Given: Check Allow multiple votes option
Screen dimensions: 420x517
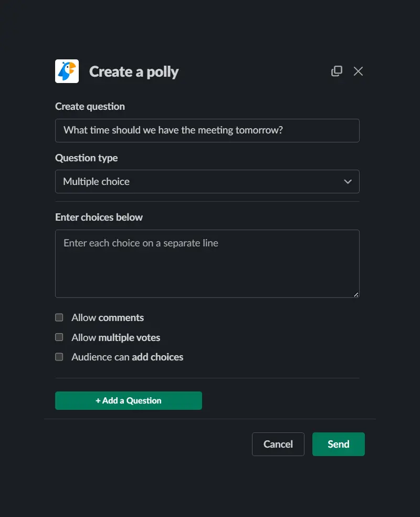Looking at the screenshot, I should pos(59,337).
